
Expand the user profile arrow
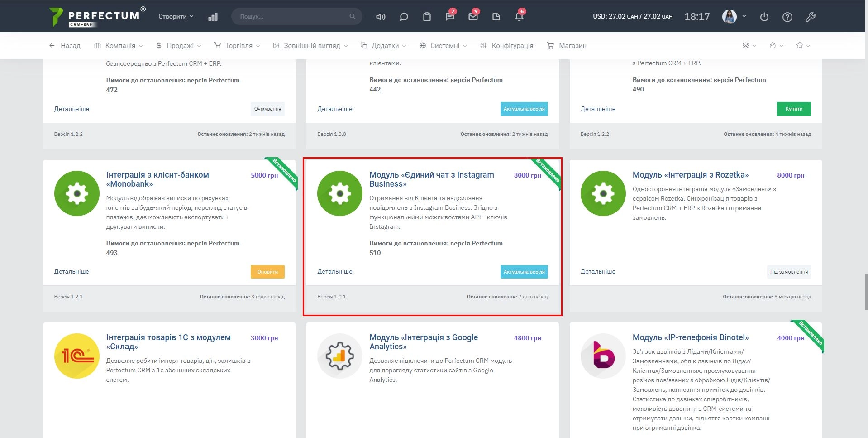[744, 16]
